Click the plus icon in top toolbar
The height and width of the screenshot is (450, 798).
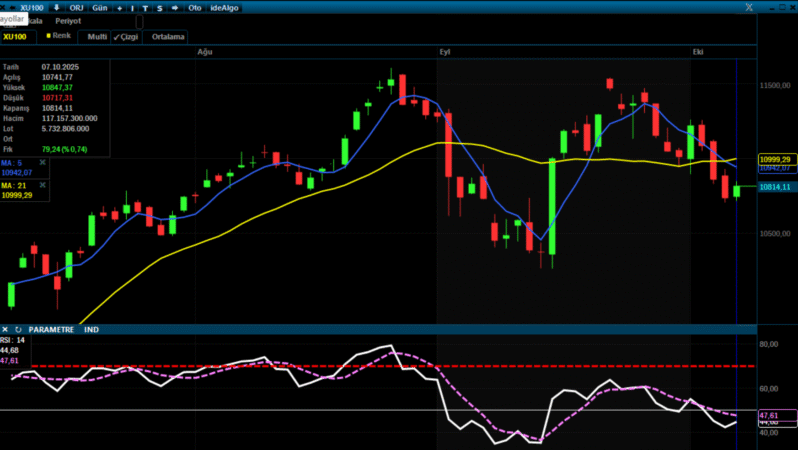pyautogui.click(x=120, y=7)
